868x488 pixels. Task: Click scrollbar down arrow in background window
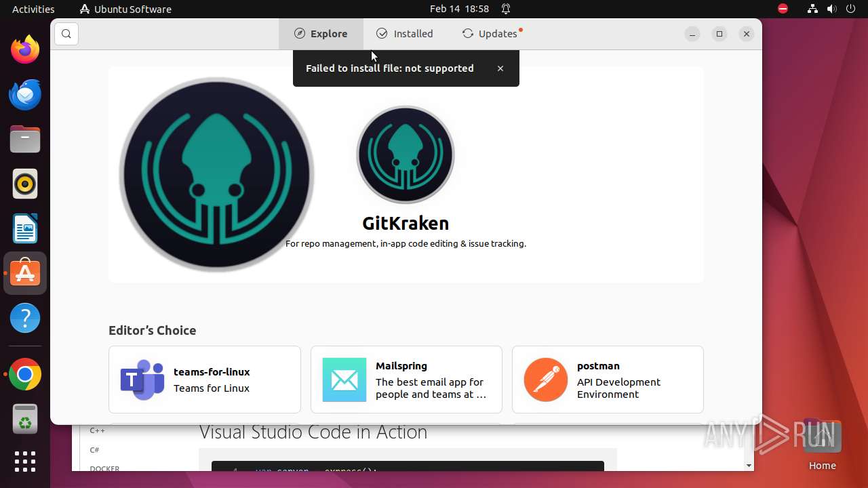749,466
